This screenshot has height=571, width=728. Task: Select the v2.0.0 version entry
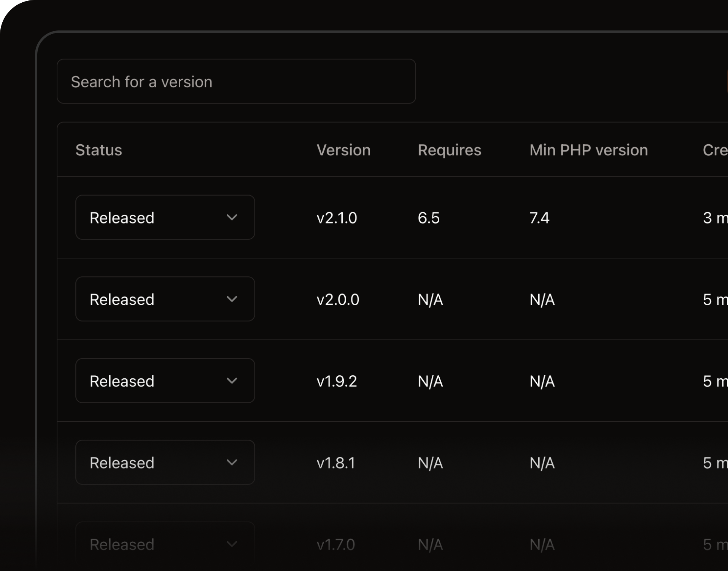[338, 299]
